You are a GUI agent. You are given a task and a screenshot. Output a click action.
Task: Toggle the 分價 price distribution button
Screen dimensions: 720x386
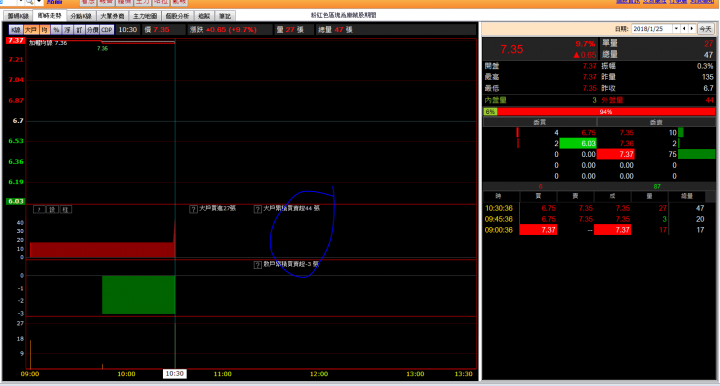[x=92, y=30]
